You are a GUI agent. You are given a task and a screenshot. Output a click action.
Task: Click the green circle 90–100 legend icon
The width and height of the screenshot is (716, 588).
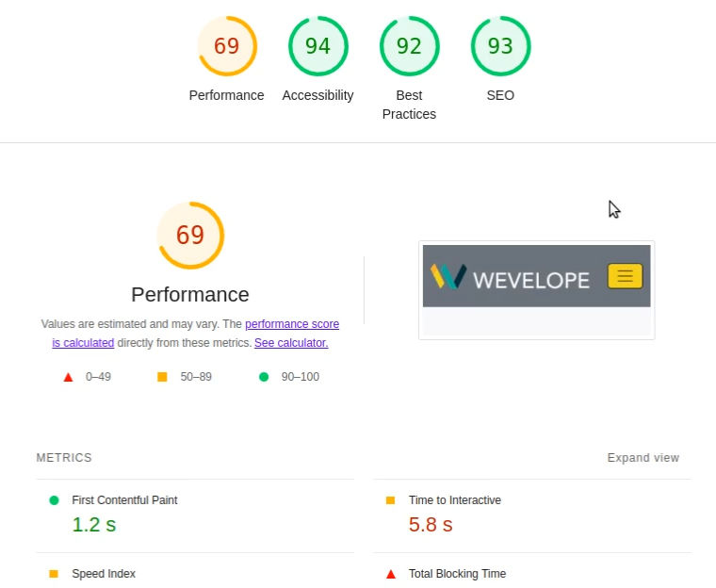[x=264, y=377]
